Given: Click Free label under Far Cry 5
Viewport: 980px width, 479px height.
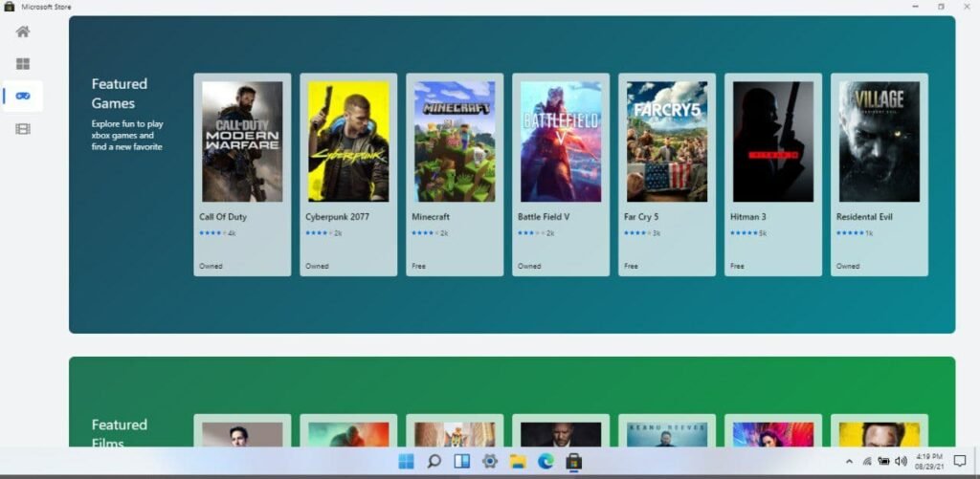Looking at the screenshot, I should coord(632,266).
